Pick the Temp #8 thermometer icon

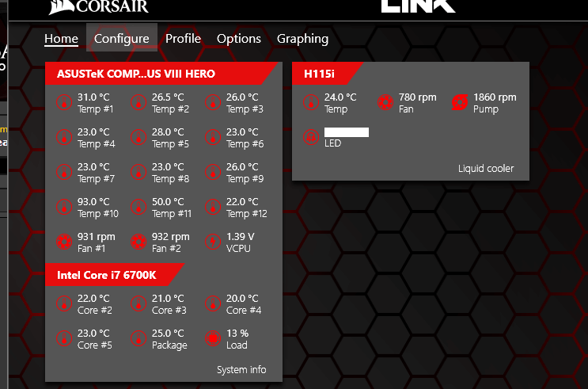(138, 172)
